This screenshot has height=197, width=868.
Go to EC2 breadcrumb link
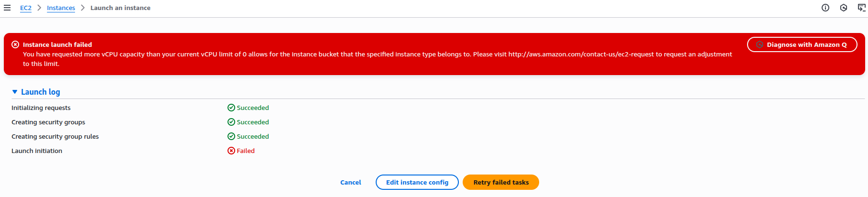(x=26, y=8)
